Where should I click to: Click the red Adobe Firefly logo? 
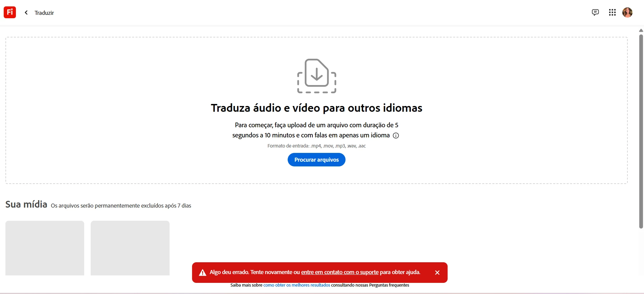pyautogui.click(x=10, y=12)
